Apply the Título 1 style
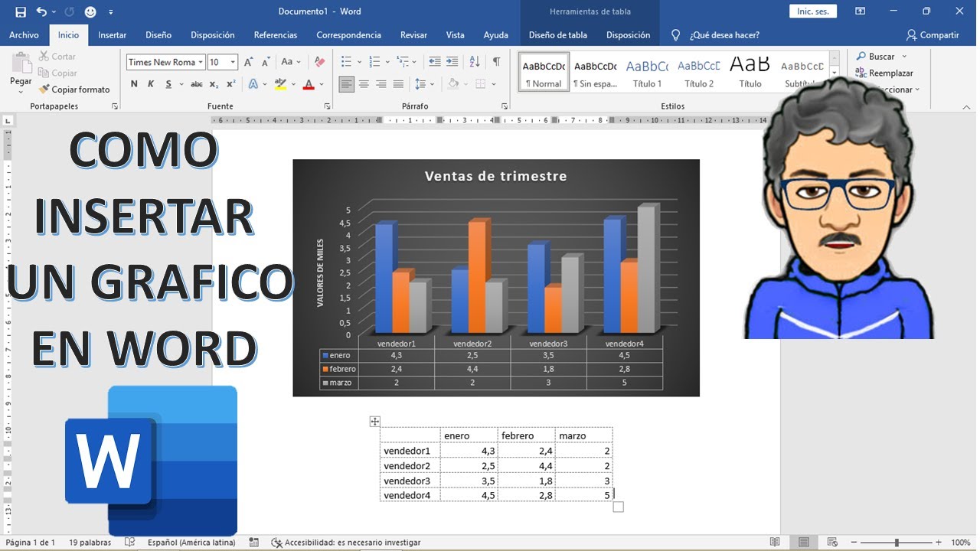The width and height of the screenshot is (980, 551). (648, 73)
